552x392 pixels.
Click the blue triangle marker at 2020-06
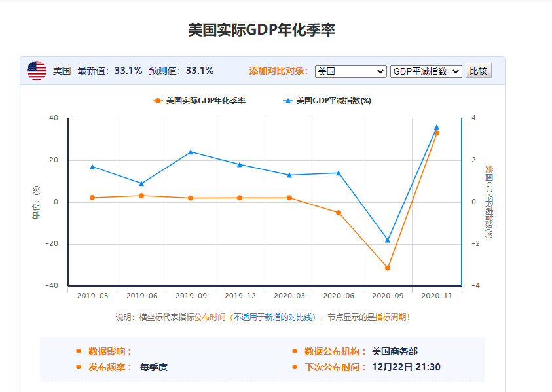point(339,173)
